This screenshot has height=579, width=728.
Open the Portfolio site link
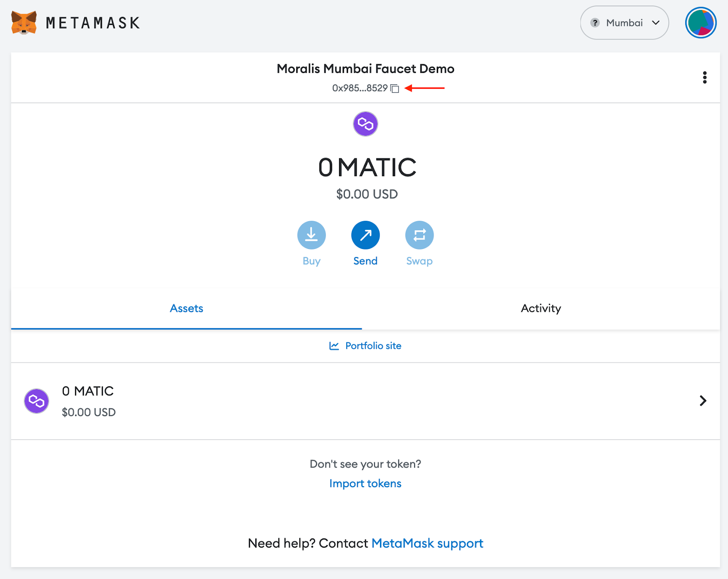373,346
